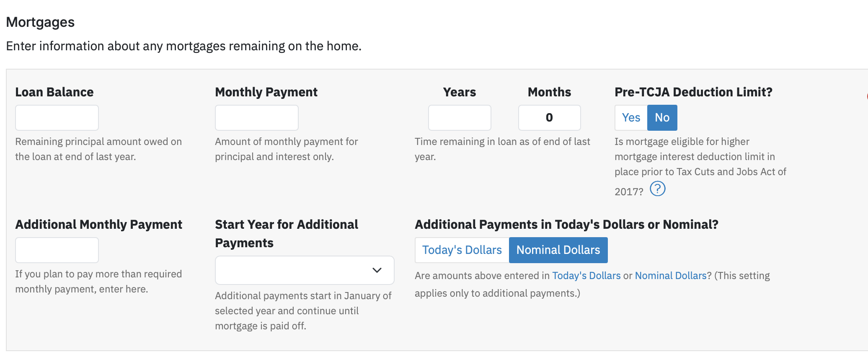
Task: Focus the Years remaining input field
Action: pyautogui.click(x=460, y=118)
